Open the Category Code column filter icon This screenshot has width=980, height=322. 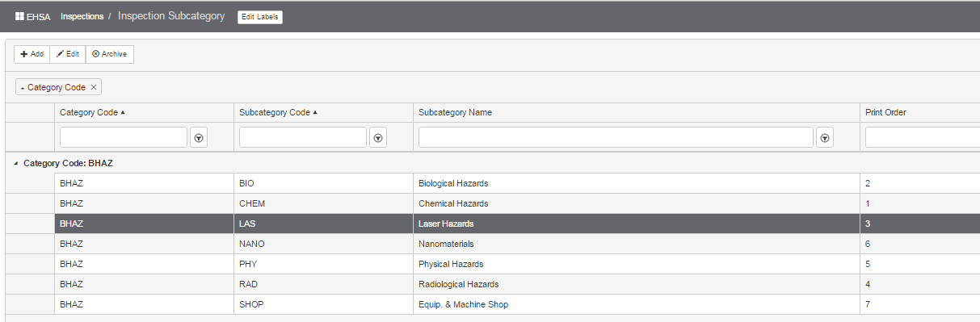click(199, 137)
